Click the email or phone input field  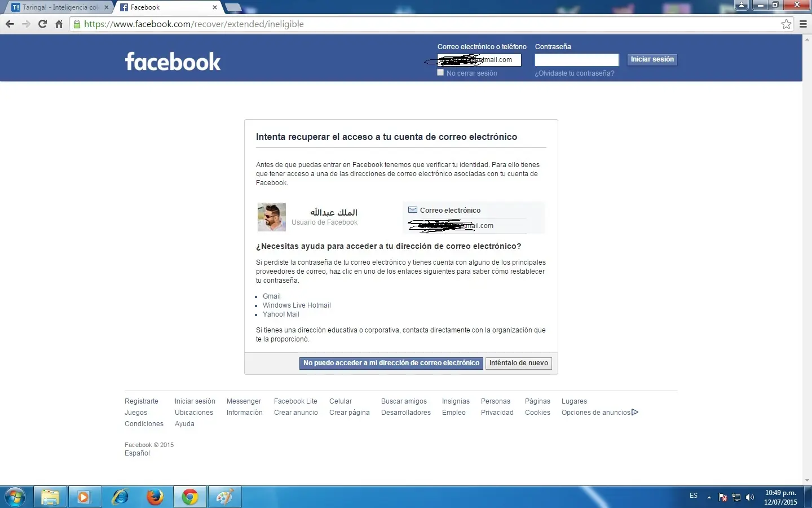[479, 60]
